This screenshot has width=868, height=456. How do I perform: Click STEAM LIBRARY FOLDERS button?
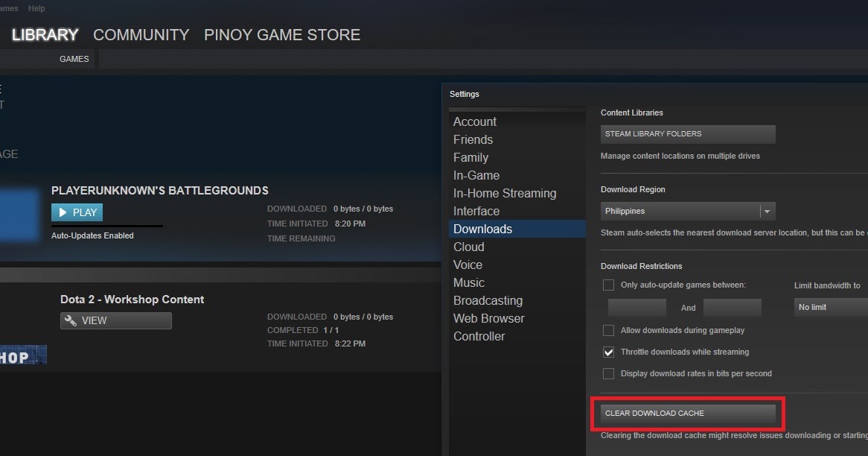coord(688,134)
